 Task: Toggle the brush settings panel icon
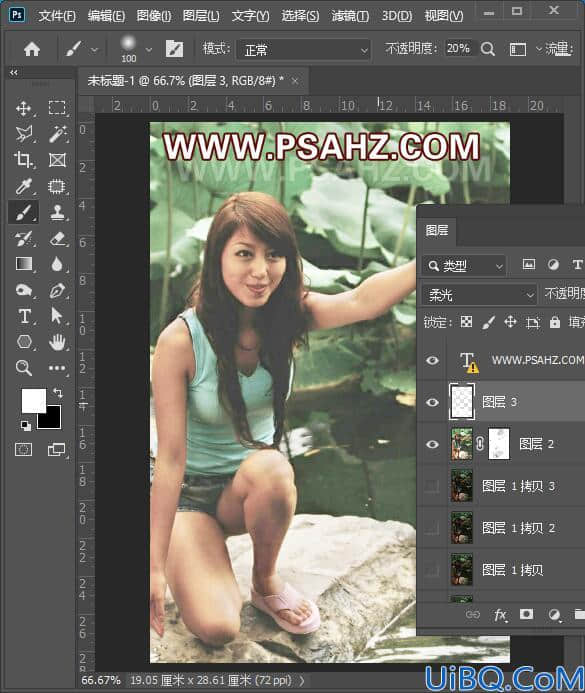(175, 49)
